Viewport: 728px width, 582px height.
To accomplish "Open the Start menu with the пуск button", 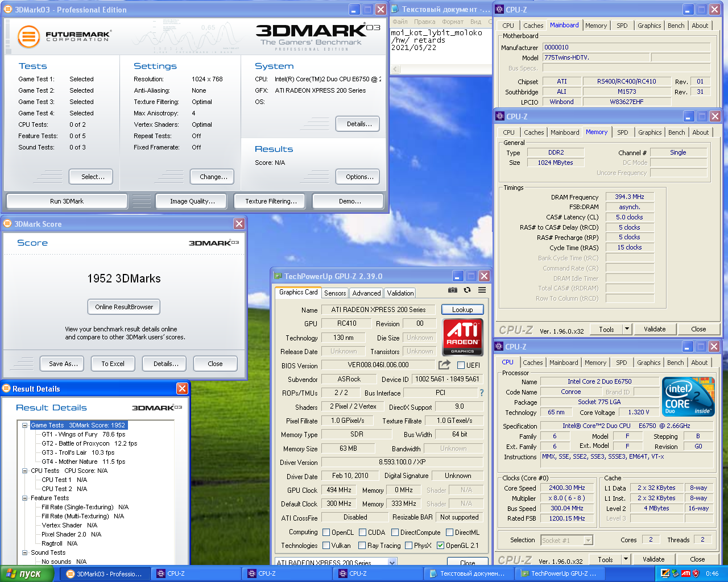I will [27, 573].
